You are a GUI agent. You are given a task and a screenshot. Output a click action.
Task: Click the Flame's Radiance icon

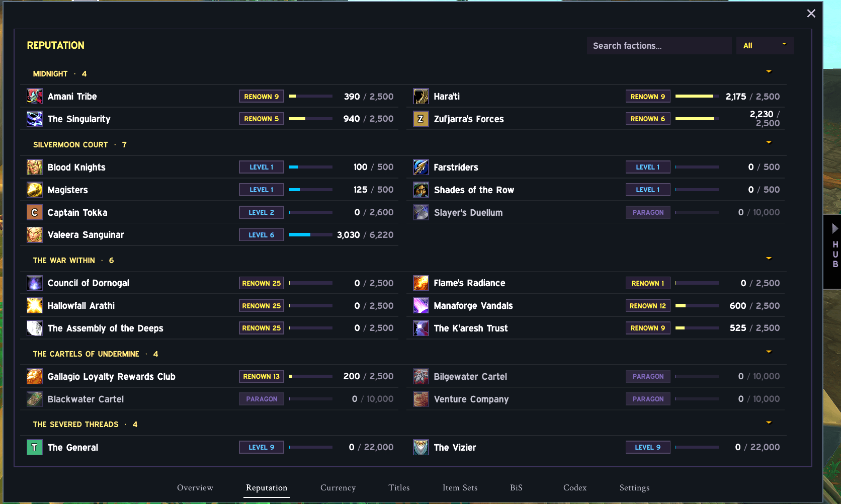click(x=421, y=283)
